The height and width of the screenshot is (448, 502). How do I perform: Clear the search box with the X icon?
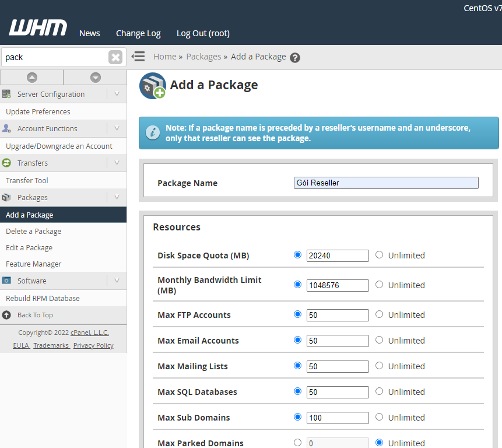(x=115, y=57)
